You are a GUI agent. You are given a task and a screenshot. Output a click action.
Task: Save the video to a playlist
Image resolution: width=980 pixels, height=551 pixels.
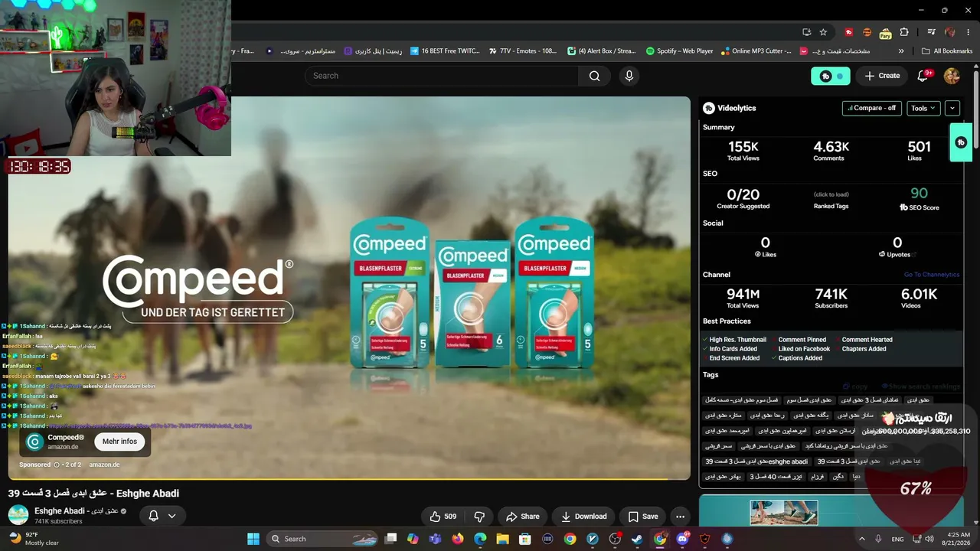click(x=643, y=517)
